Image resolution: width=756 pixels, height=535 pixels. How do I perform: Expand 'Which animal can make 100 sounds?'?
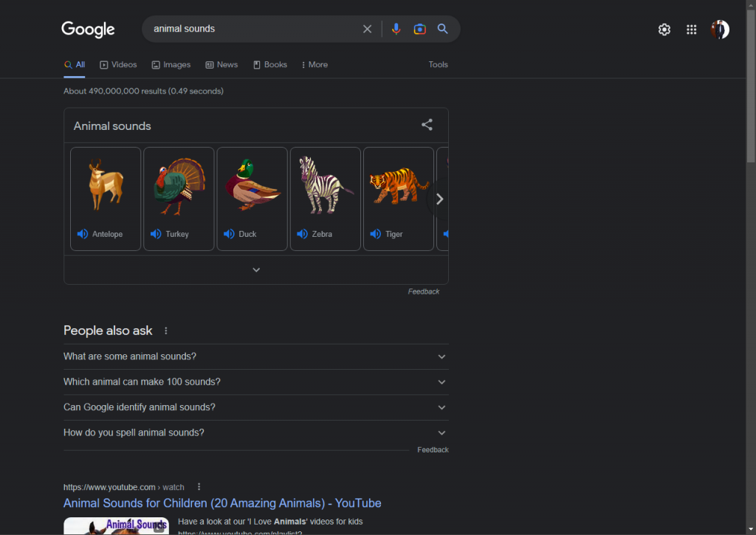256,382
